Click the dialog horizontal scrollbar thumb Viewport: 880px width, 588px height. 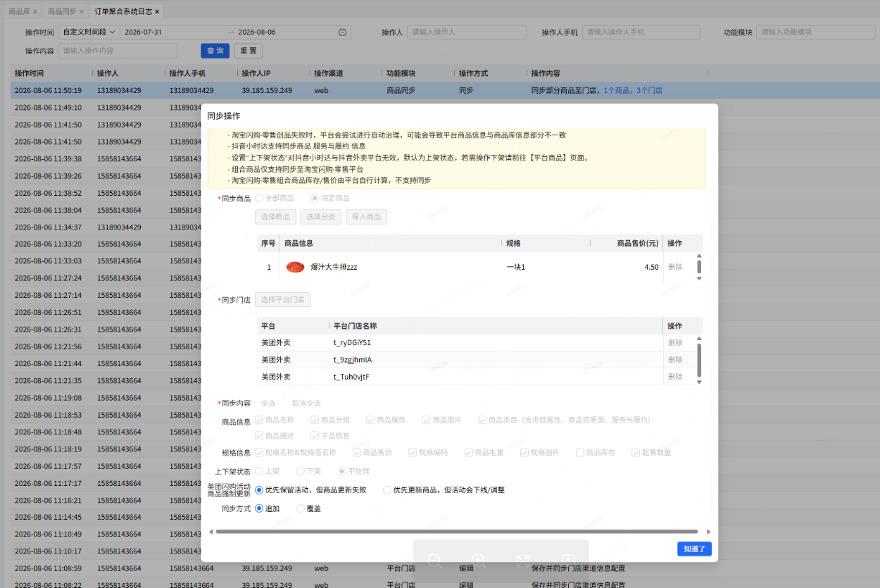(457, 532)
